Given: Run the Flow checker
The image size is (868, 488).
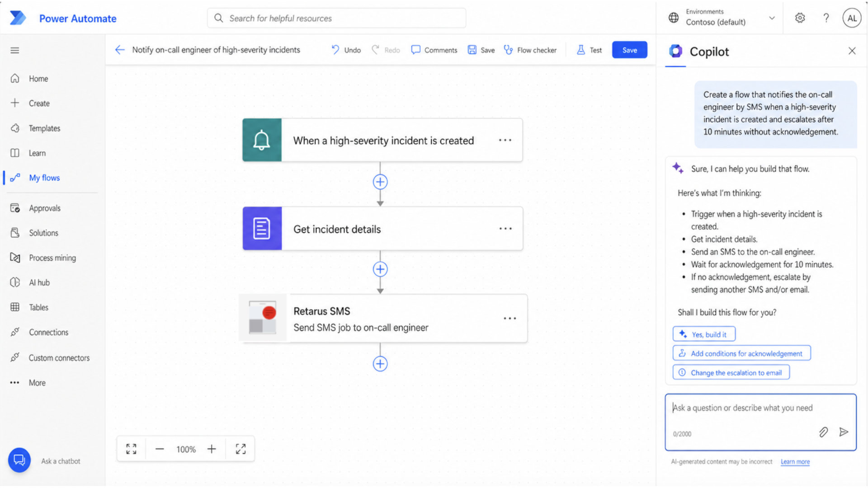Looking at the screenshot, I should (x=530, y=50).
